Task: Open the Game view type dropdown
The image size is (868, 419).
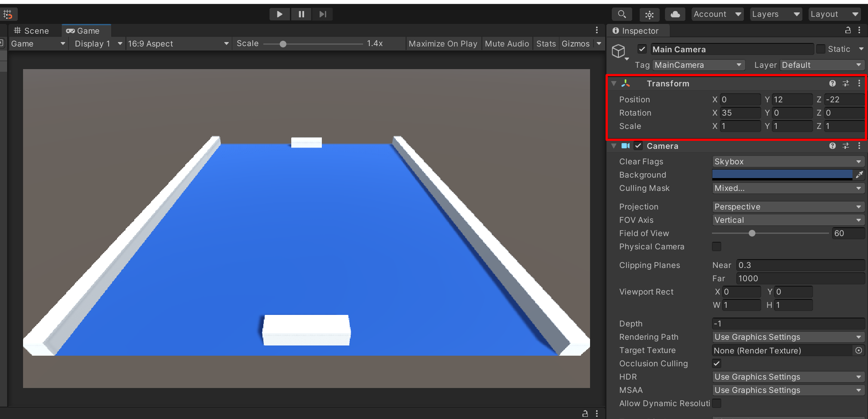Action: (x=38, y=43)
